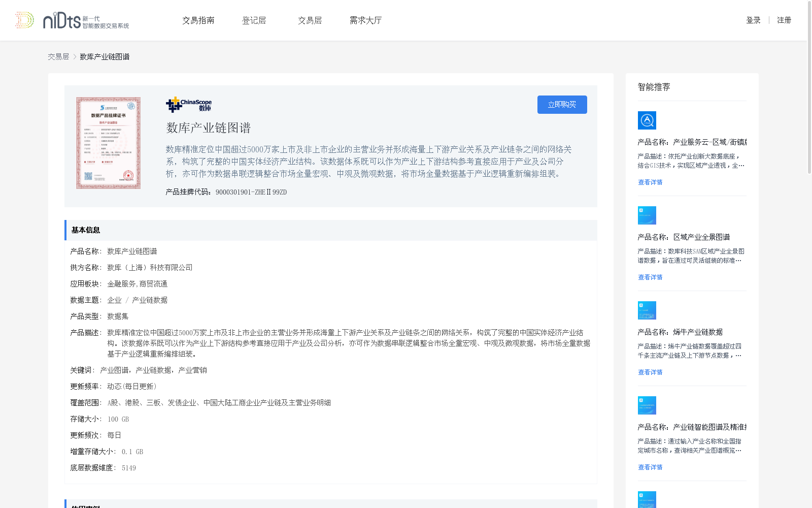Open the 产业链智能图谱 product icon
Image resolution: width=812 pixels, height=508 pixels.
647,405
